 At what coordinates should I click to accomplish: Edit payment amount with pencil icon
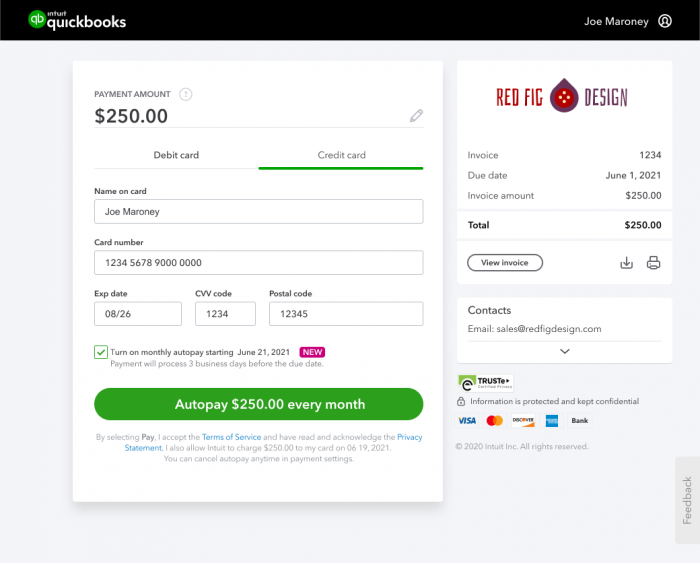tap(416, 116)
